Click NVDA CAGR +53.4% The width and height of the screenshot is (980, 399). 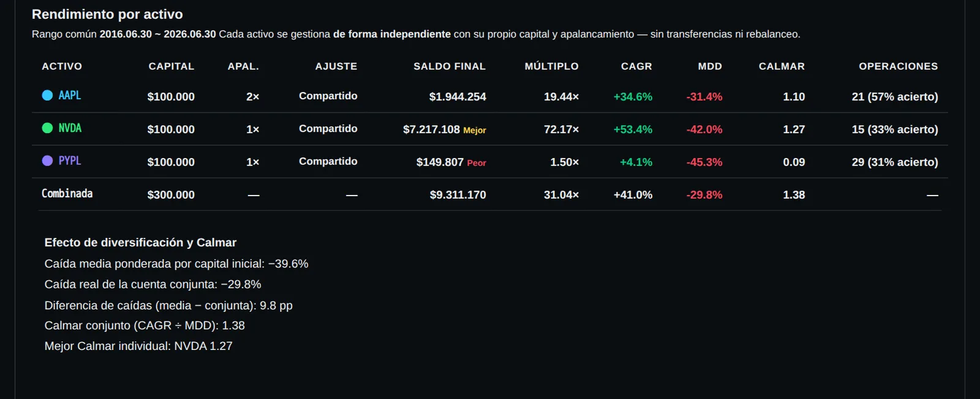633,129
